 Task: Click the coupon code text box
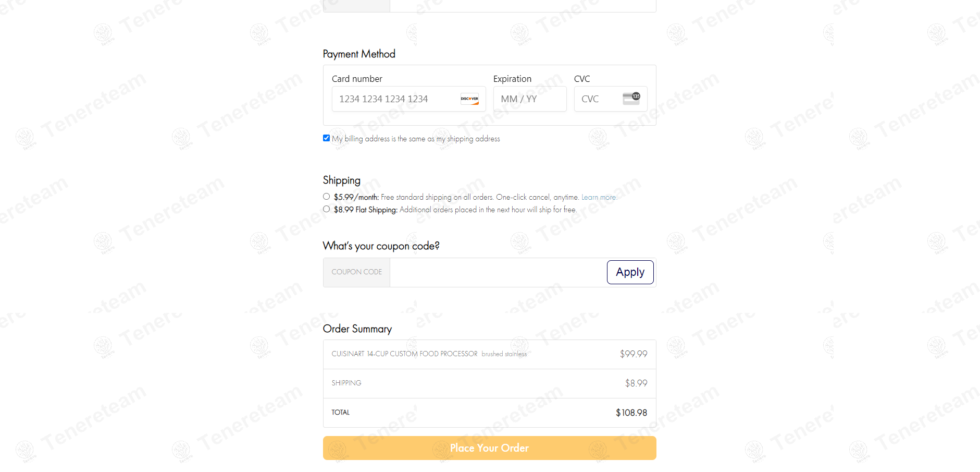[x=498, y=272]
